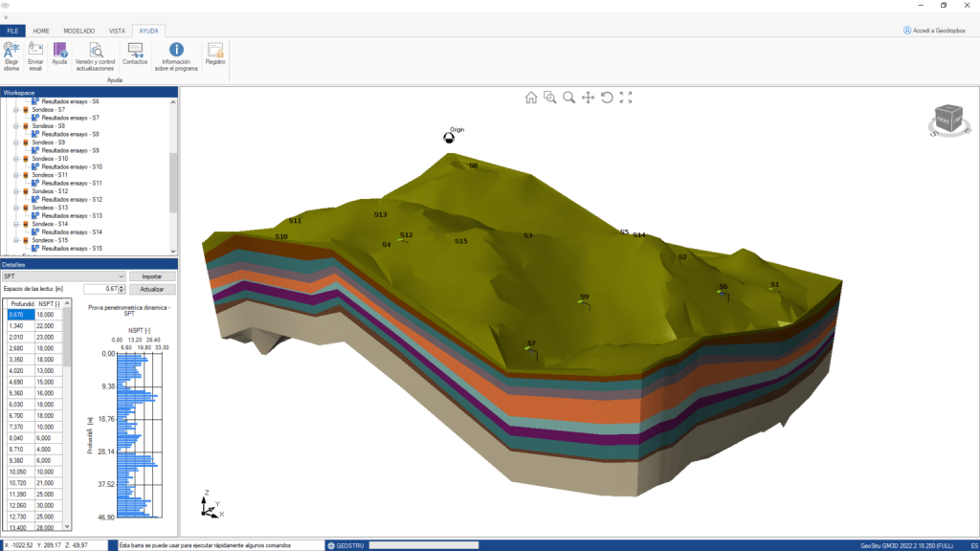Viewport: 980px width, 551px height.
Task: Click the Actualizar button
Action: (152, 289)
